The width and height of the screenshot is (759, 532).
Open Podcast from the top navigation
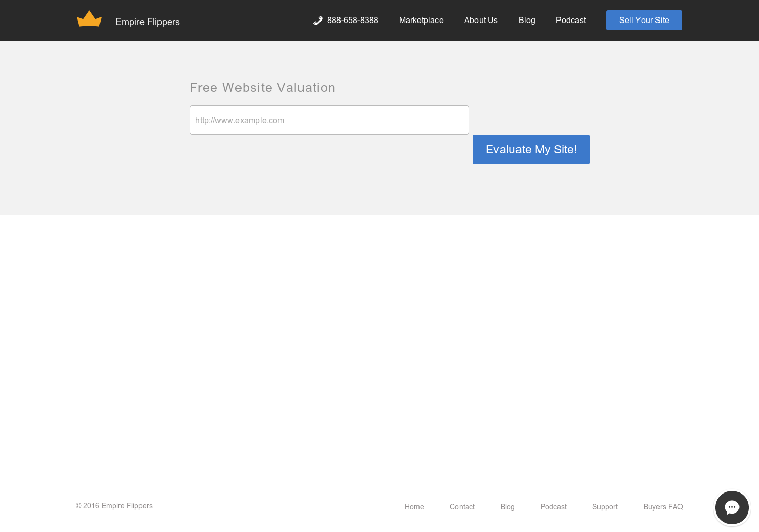coord(571,21)
